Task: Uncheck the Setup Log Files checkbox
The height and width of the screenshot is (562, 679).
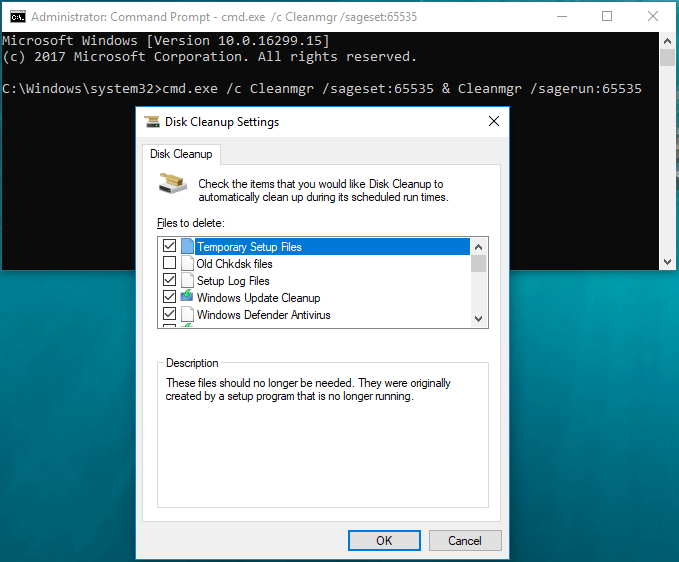Action: 169,280
